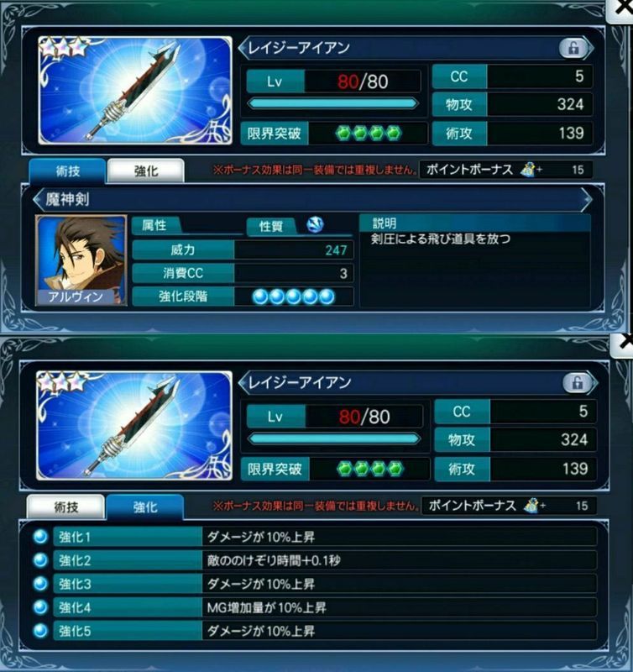
Task: Click the point bonus icon in upper panel
Action: point(529,170)
